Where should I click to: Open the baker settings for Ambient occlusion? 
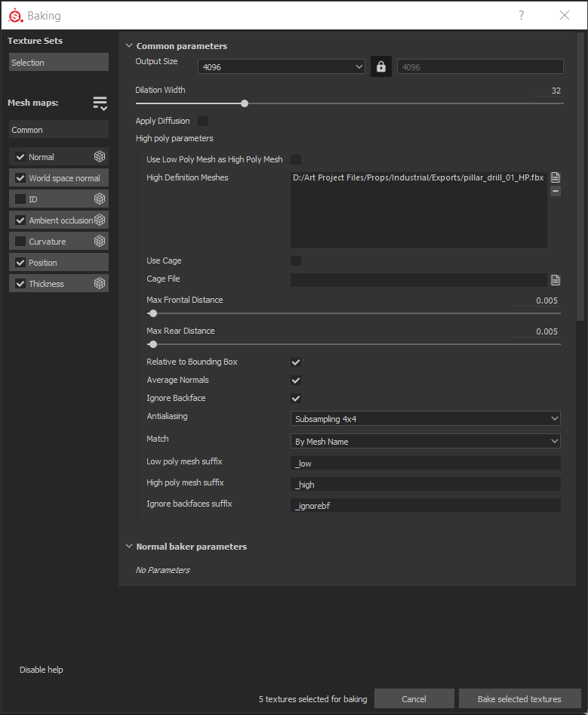click(99, 220)
